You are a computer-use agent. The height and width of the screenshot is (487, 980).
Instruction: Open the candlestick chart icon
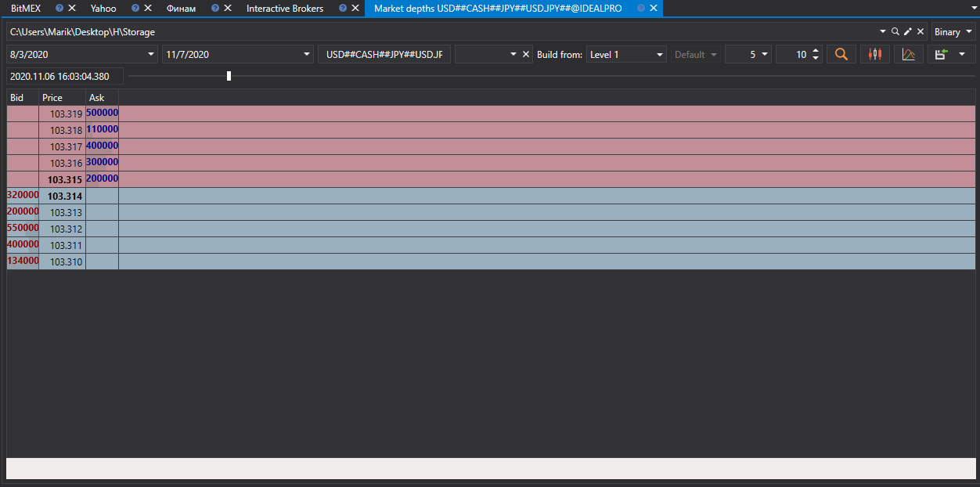click(875, 55)
